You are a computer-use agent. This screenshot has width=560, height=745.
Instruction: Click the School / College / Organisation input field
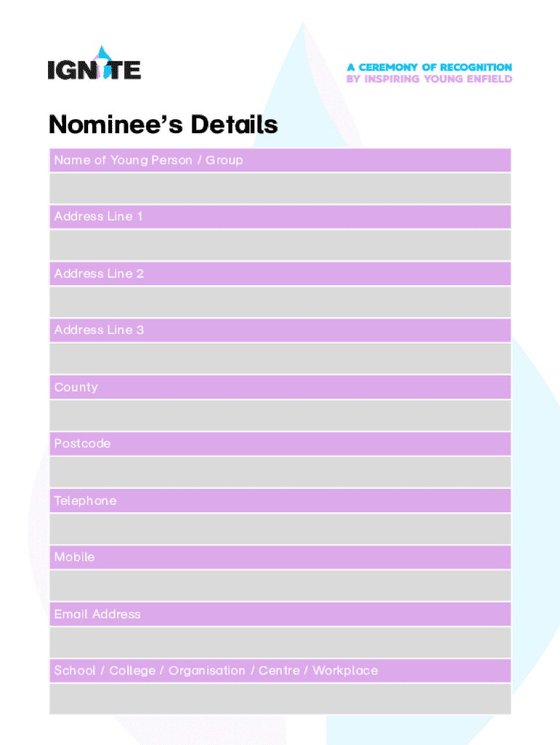pyautogui.click(x=280, y=699)
